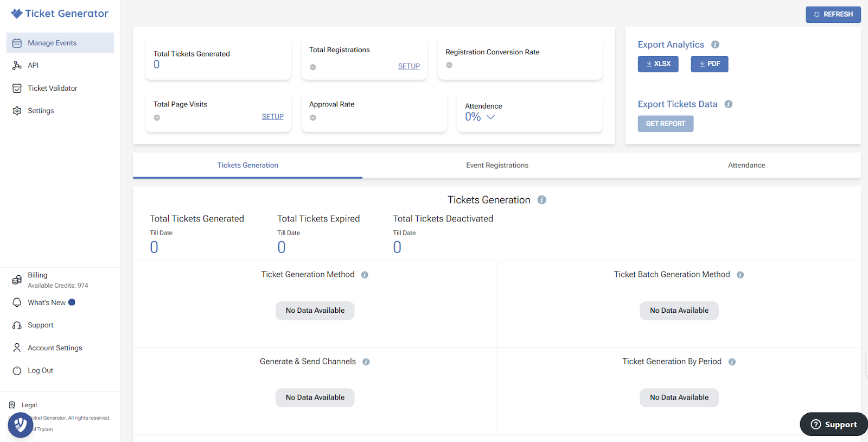Click info icon beside Generate & Send Channels
868x442 pixels.
click(366, 362)
